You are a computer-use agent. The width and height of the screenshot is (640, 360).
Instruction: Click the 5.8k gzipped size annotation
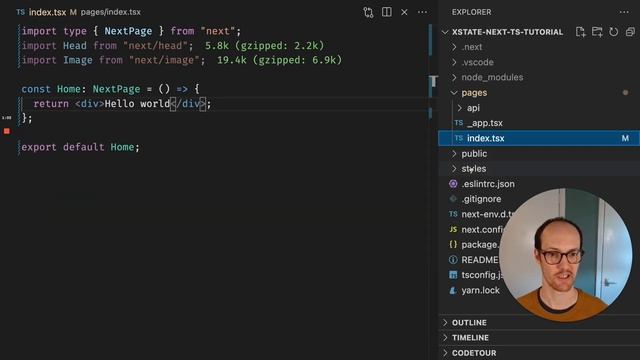264,46
